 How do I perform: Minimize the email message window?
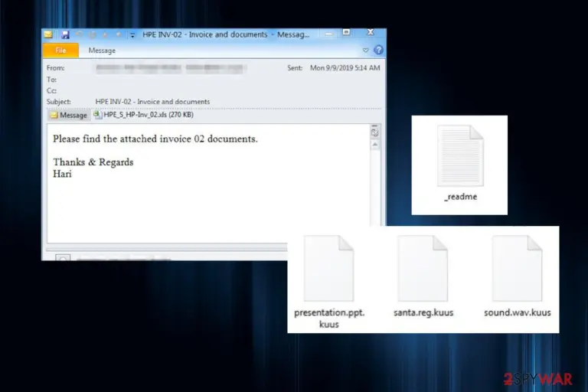pyautogui.click(x=329, y=34)
